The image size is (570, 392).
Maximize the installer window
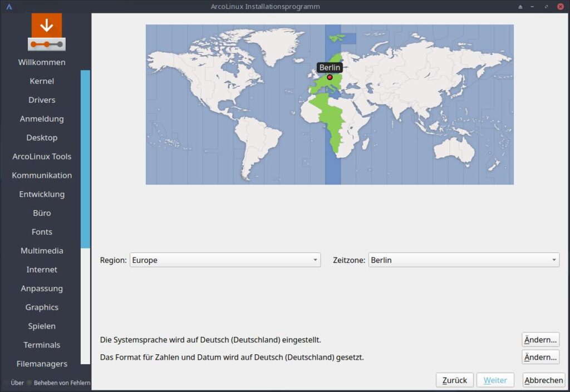(546, 7)
